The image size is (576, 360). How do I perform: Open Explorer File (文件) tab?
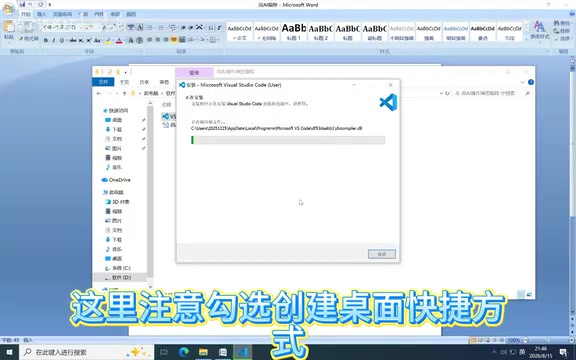[103, 82]
